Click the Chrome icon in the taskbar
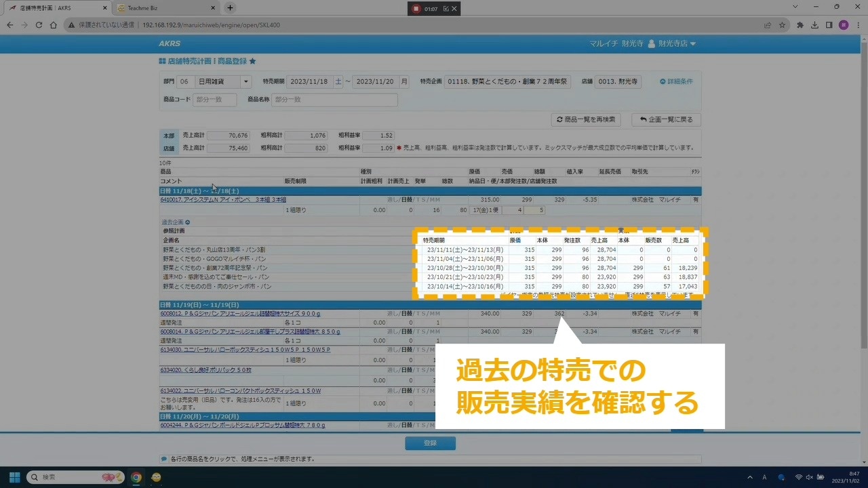 (136, 477)
